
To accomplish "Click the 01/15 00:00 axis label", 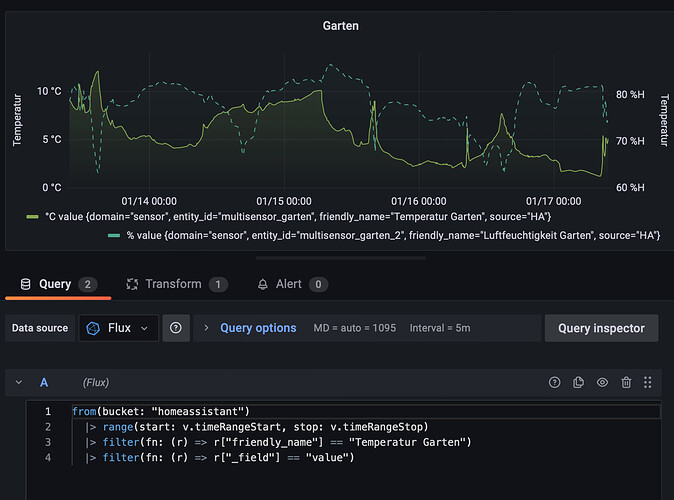I will [284, 201].
